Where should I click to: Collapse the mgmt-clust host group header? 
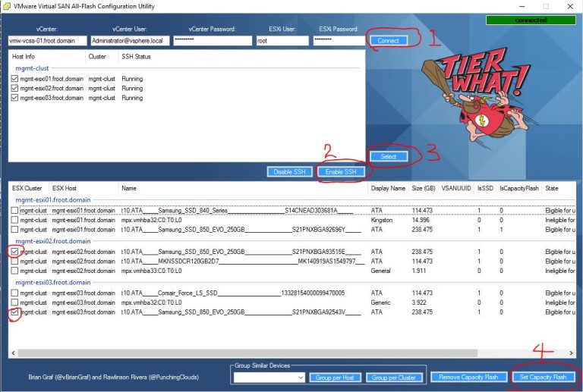coord(30,68)
